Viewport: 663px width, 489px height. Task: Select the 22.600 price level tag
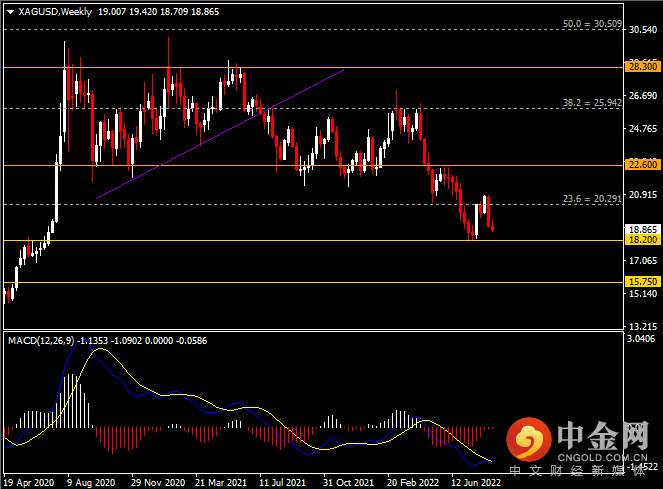640,165
